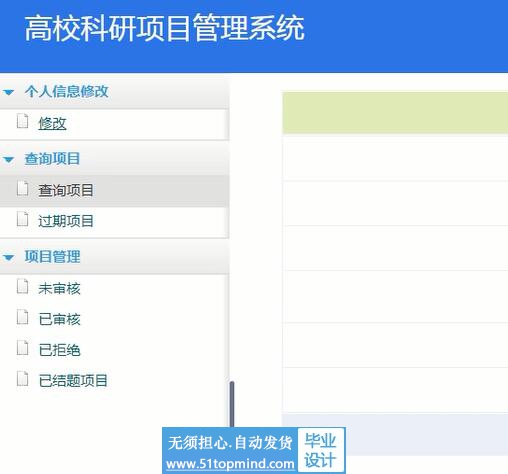Open 已审核 projects list
The height and width of the screenshot is (474, 508).
59,319
